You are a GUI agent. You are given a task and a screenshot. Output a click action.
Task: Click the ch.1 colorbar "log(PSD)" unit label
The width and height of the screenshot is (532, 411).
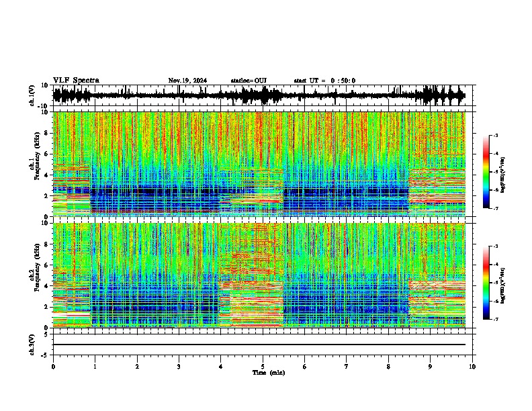point(503,175)
